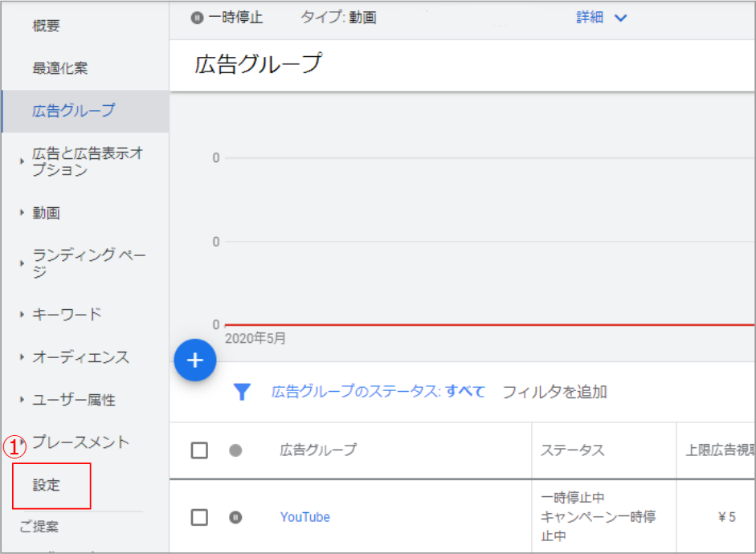Viewport: 756px width, 554px height.
Task: Open 設定 in the left sidebar
Action: click(47, 485)
